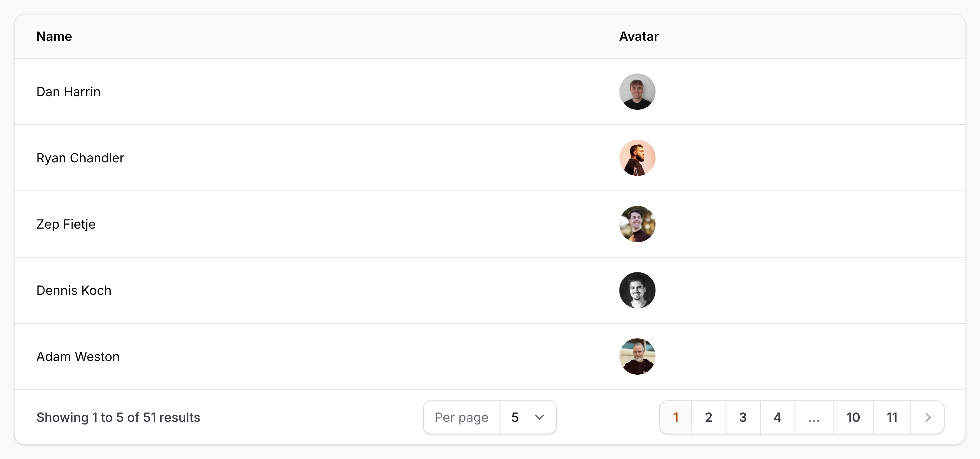
Task: Click the Name column header
Action: 54,37
